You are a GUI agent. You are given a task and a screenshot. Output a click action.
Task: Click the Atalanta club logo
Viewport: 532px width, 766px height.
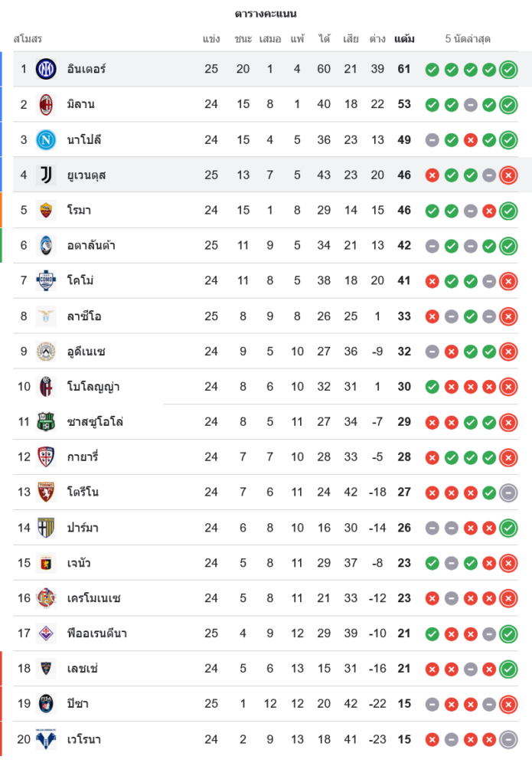46,245
